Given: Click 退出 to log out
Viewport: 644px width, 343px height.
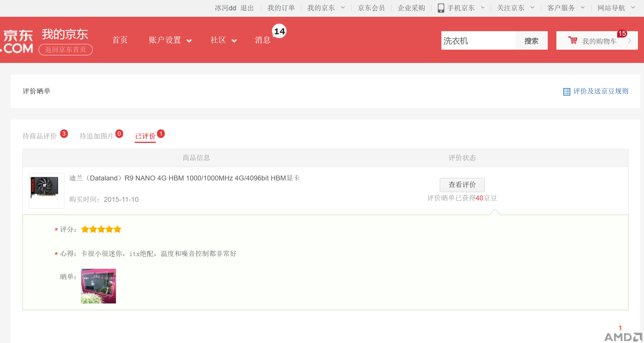Looking at the screenshot, I should click(247, 8).
